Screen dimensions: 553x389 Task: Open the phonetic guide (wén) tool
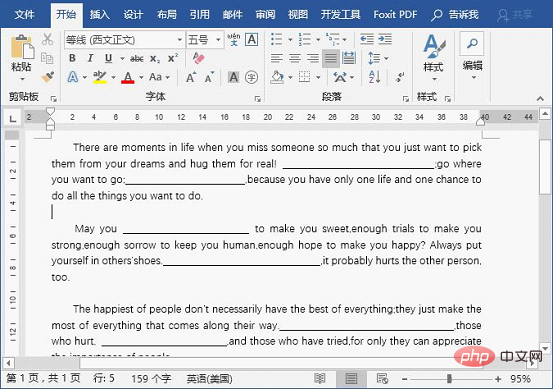pos(234,39)
